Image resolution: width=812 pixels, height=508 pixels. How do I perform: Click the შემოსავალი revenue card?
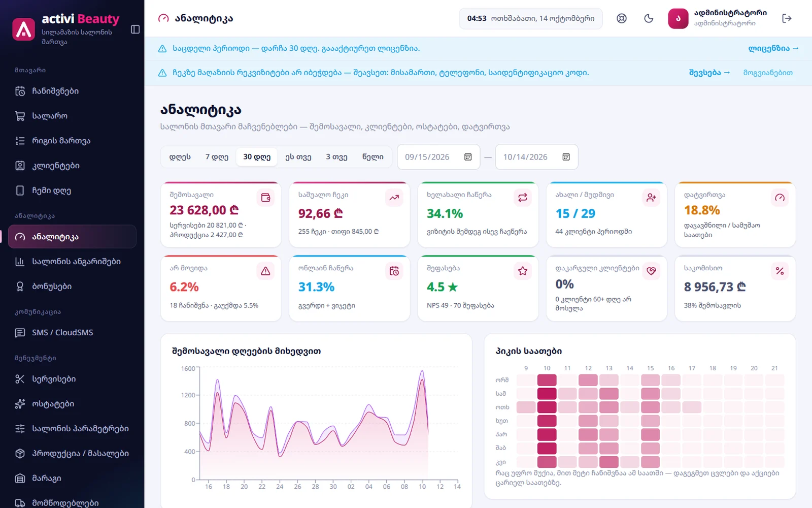tap(221, 214)
